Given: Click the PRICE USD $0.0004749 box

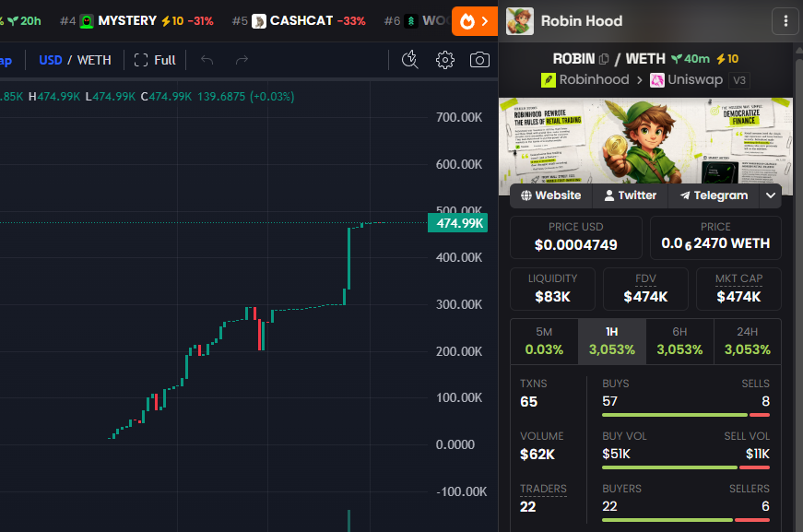Looking at the screenshot, I should tap(575, 238).
